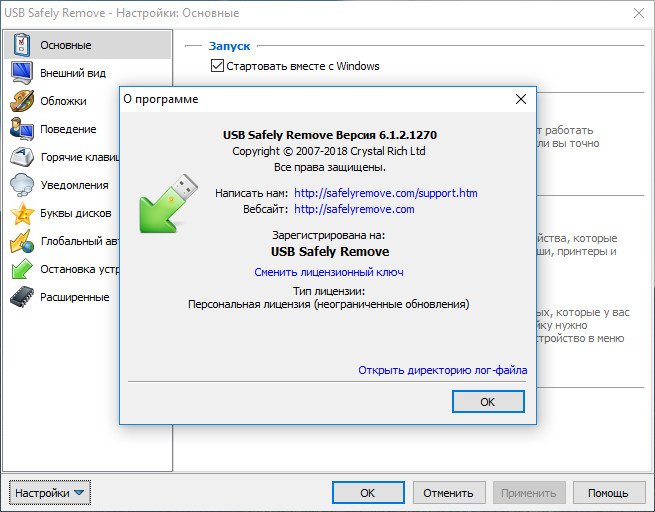Toggle Стартовать вместе с Windows checkbox
Screen dimensions: 655x512
click(x=217, y=66)
